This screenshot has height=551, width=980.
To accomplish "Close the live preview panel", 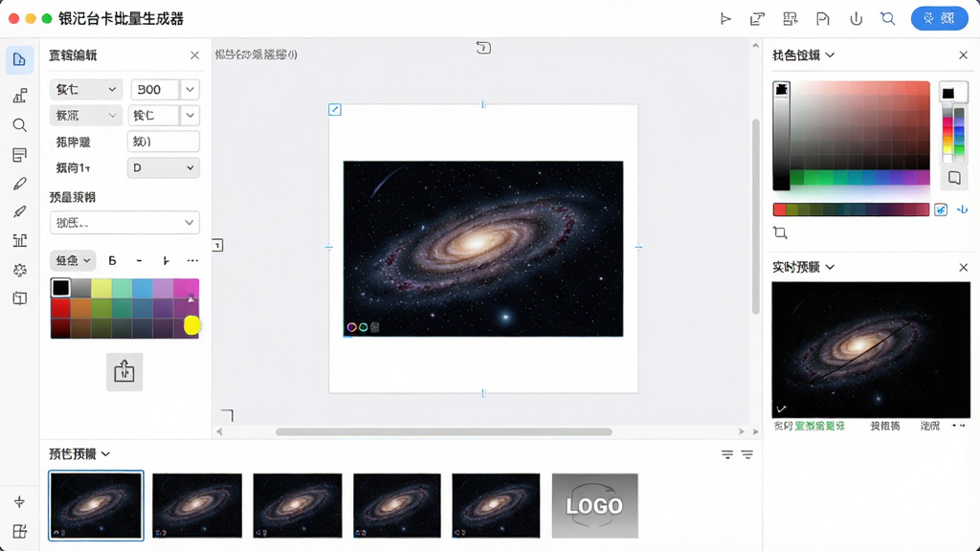I will (963, 268).
